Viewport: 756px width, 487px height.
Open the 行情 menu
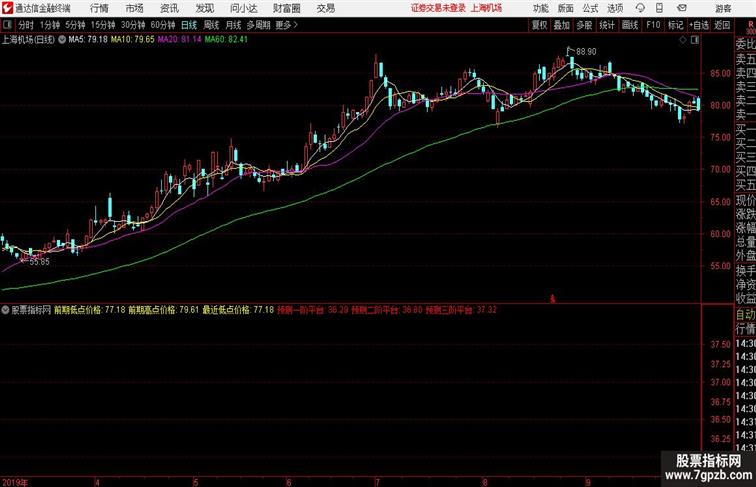pos(99,8)
